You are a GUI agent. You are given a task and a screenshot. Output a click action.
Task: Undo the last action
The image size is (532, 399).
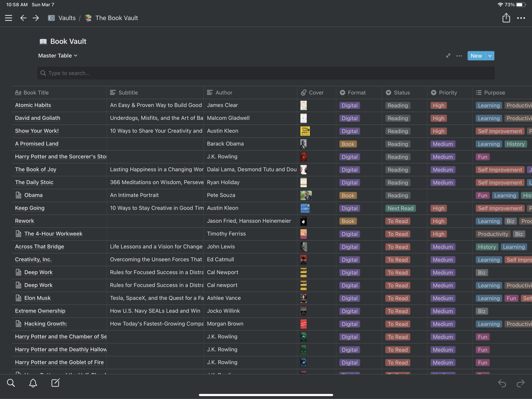[x=502, y=383]
